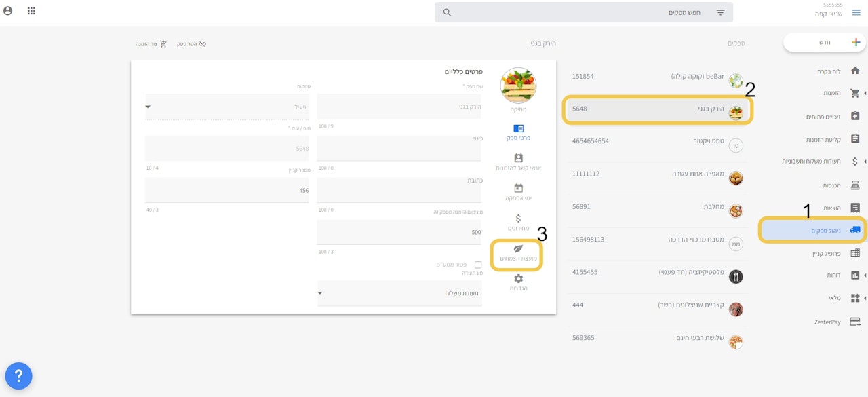Screen dimensions: 868x397
Task: Click the חדש new button
Action: (825, 42)
